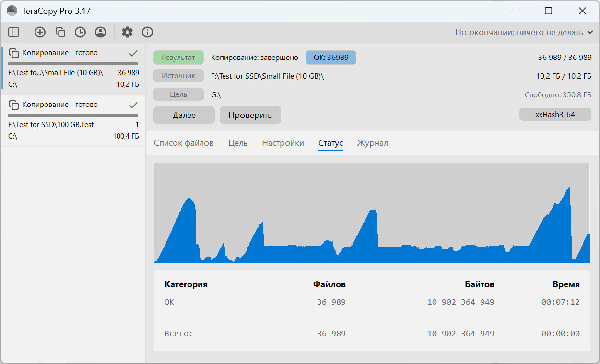The width and height of the screenshot is (600, 364).
Task: Click the Цель button in the header
Action: coord(178,94)
